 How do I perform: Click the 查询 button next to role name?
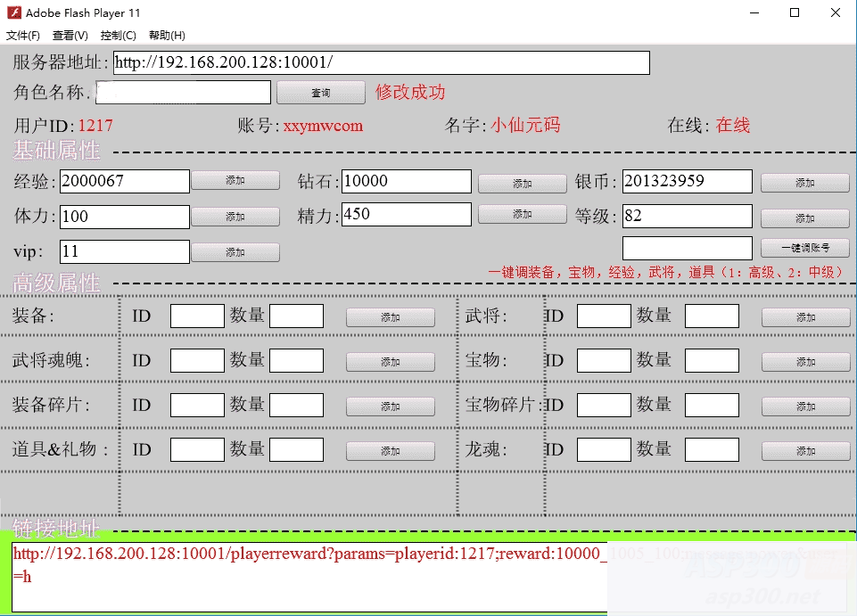(320, 93)
